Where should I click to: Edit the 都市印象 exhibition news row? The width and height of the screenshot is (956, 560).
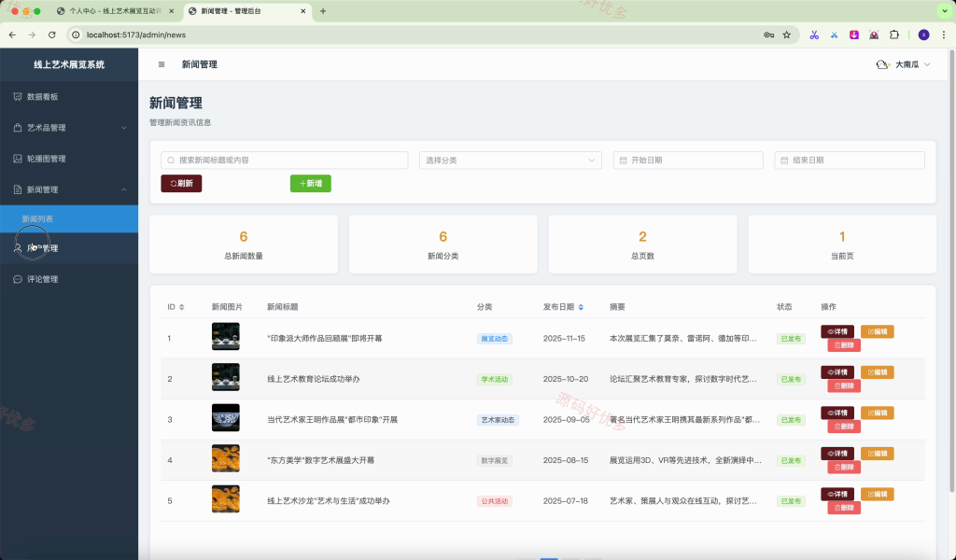878,413
